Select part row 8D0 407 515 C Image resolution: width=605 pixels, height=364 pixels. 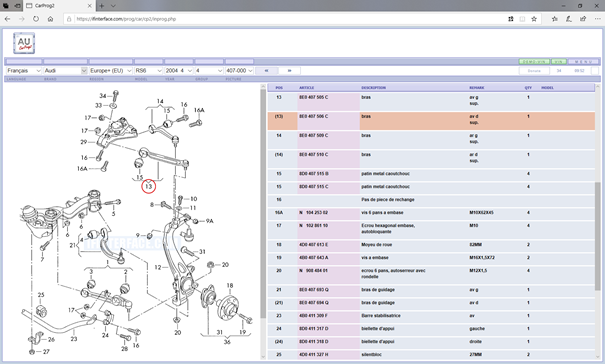pos(431,187)
